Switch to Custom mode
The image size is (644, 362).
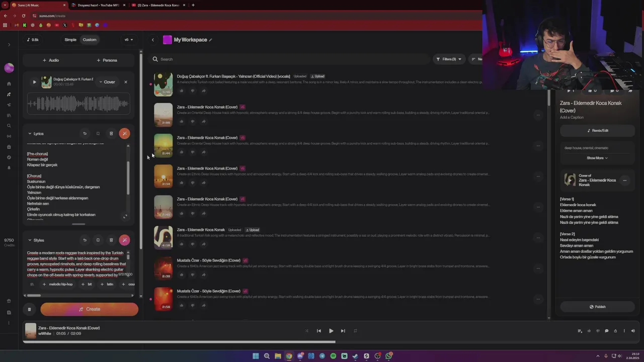coord(90,40)
